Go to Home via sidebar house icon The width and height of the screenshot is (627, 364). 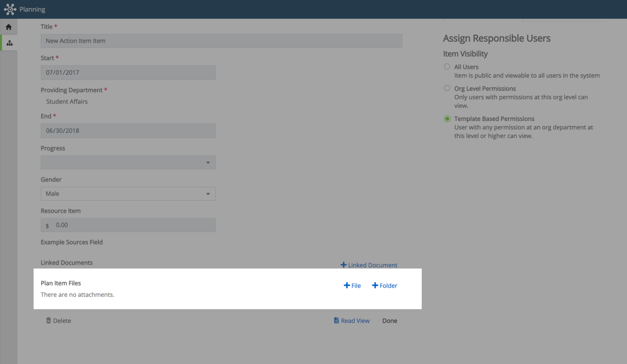9,27
